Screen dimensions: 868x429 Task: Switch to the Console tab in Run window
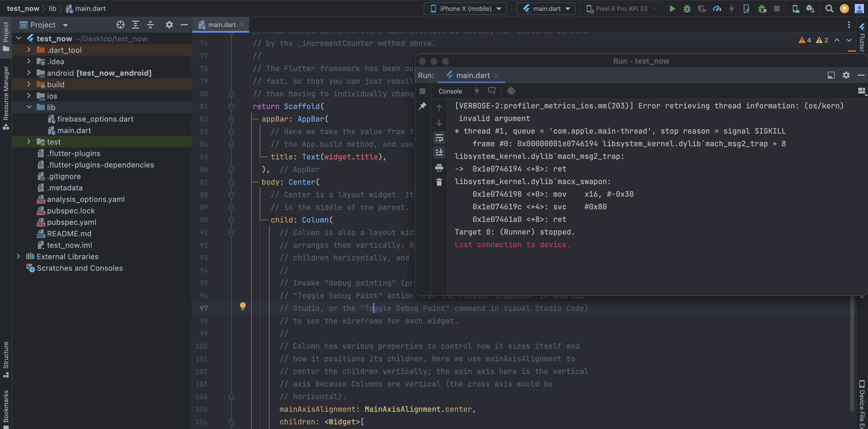[450, 91]
